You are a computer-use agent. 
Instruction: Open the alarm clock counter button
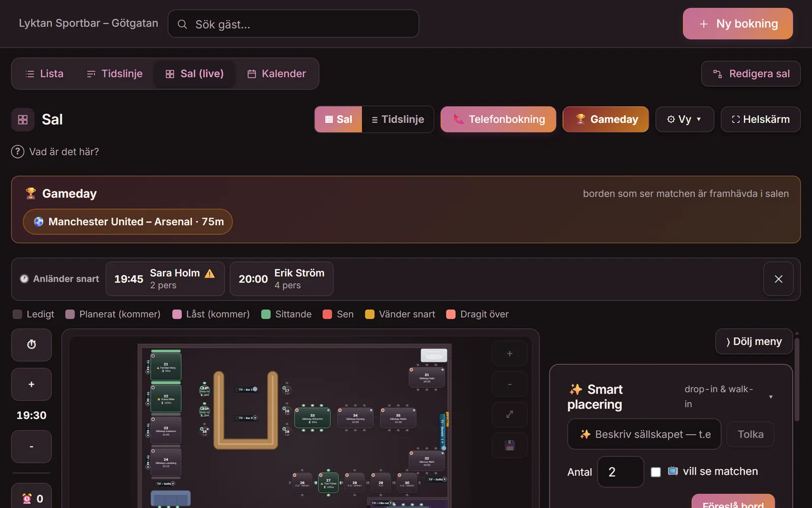(31, 498)
